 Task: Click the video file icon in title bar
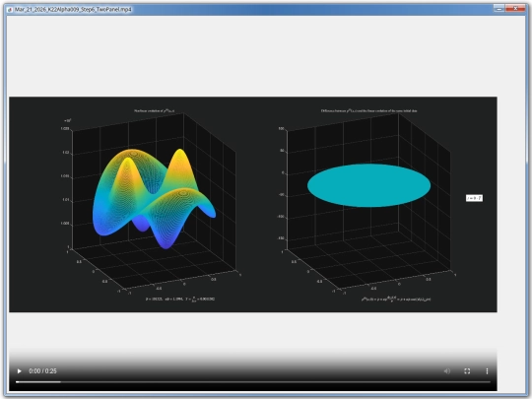tap(10, 10)
